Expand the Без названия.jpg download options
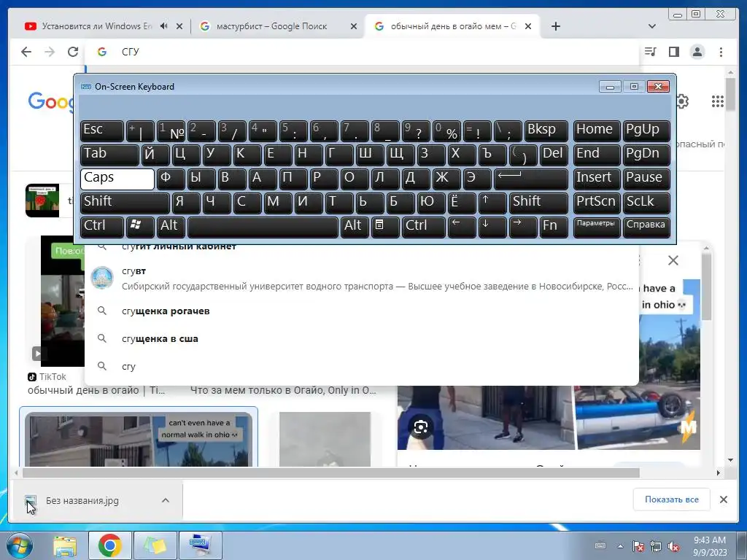Image resolution: width=747 pixels, height=560 pixels. (166, 500)
